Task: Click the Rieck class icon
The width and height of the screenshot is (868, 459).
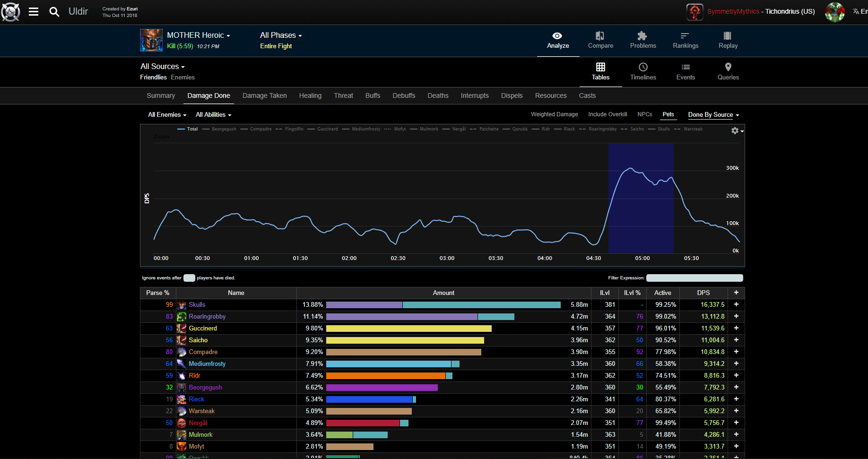Action: tap(182, 399)
